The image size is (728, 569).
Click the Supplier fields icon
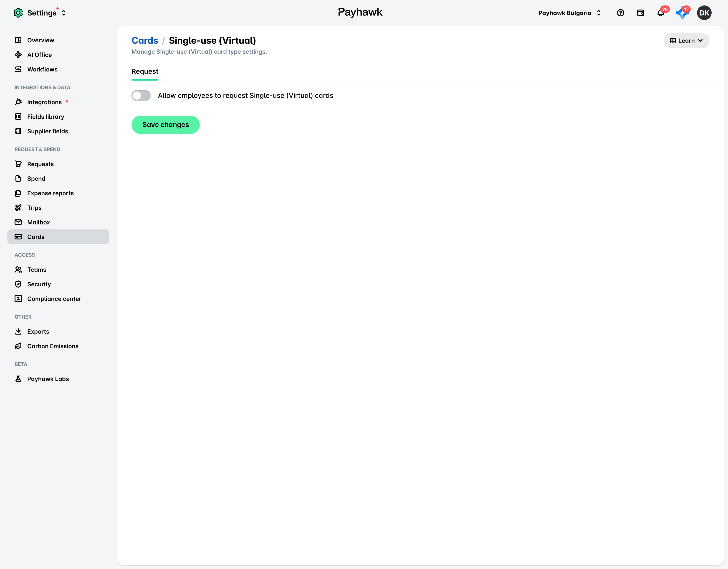18,131
